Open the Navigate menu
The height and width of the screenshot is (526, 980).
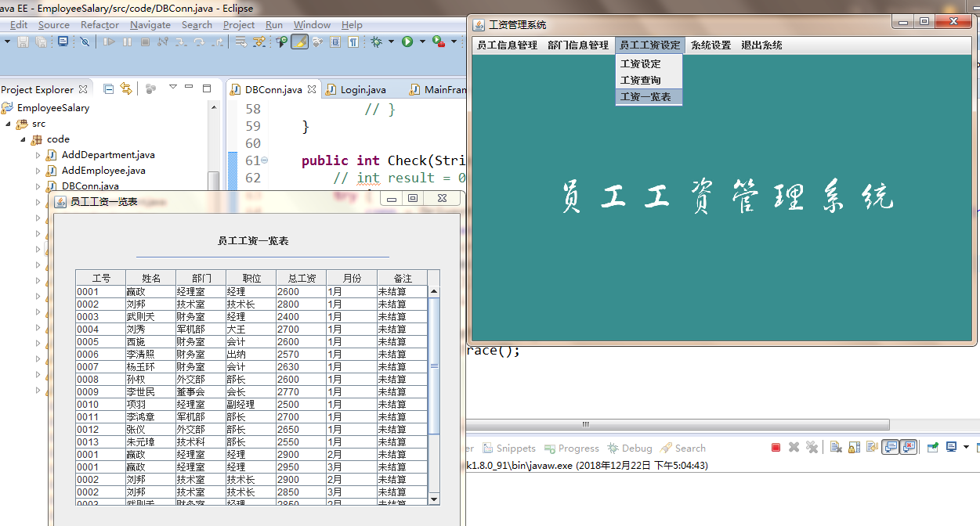pyautogui.click(x=150, y=24)
